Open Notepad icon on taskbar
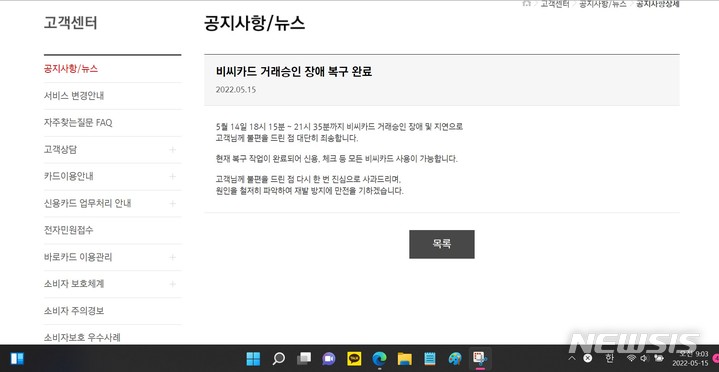 coord(430,358)
